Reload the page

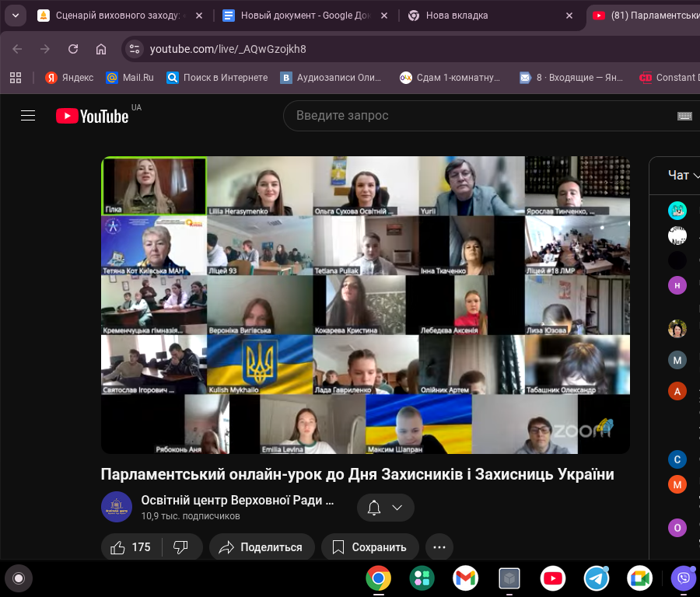pyautogui.click(x=73, y=49)
